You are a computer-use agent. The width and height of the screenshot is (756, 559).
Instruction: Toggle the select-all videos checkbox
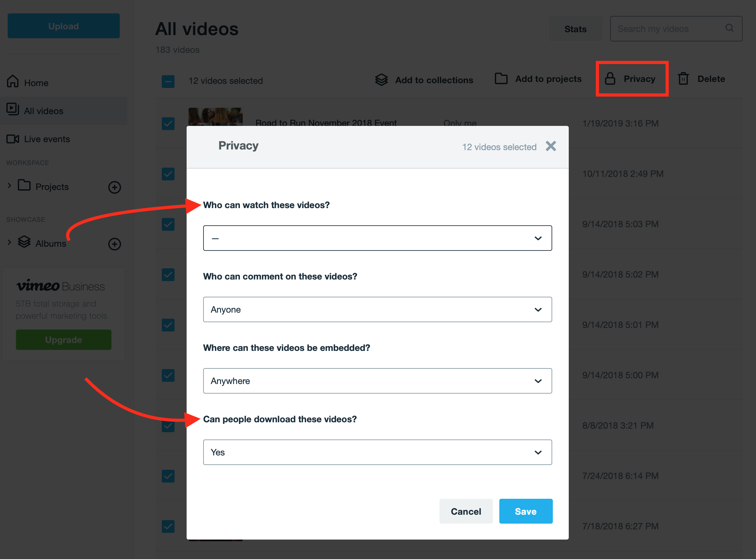(168, 81)
